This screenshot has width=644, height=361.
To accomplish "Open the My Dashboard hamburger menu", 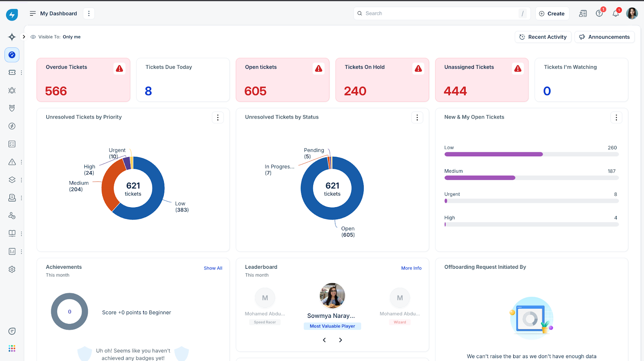I will click(x=33, y=13).
